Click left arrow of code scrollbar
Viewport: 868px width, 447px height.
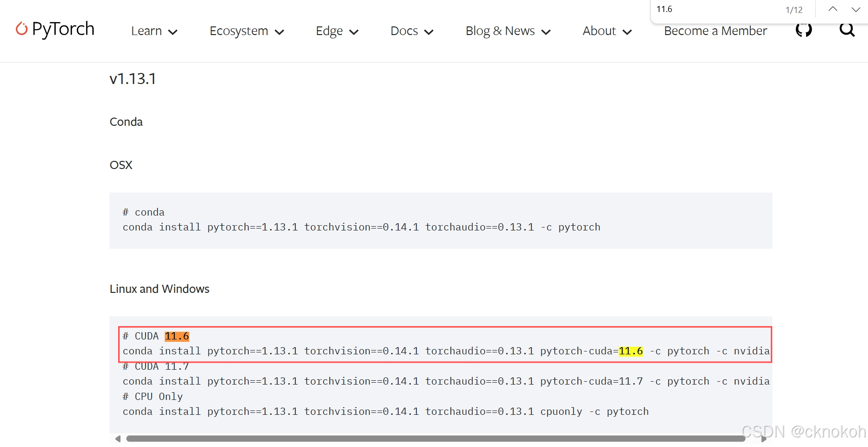pyautogui.click(x=118, y=439)
